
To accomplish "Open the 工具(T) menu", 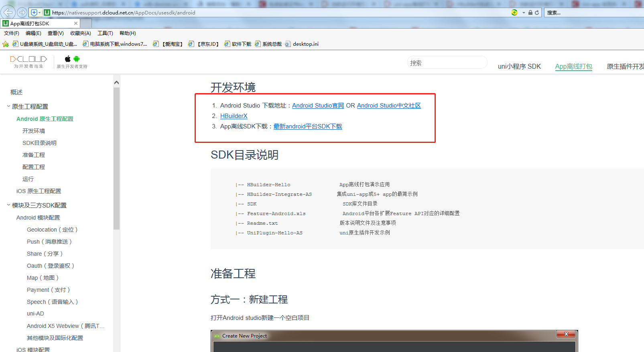I will pos(105,33).
